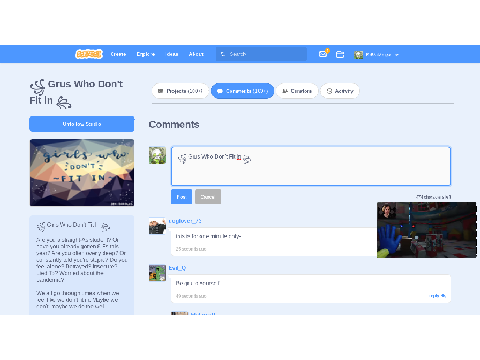Open the Curators tab
The height and width of the screenshot is (360, 480).
click(297, 91)
